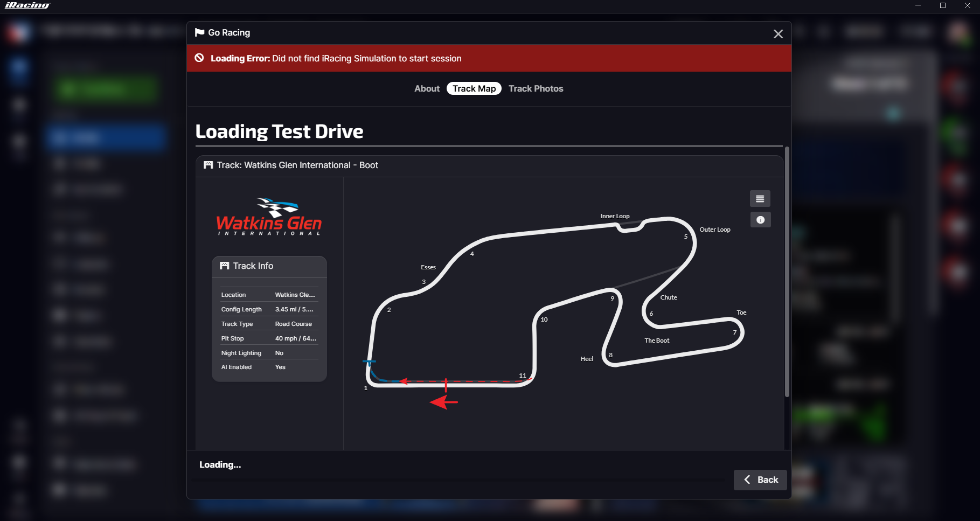
Task: Maximize the iRacing window
Action: coord(943,5)
